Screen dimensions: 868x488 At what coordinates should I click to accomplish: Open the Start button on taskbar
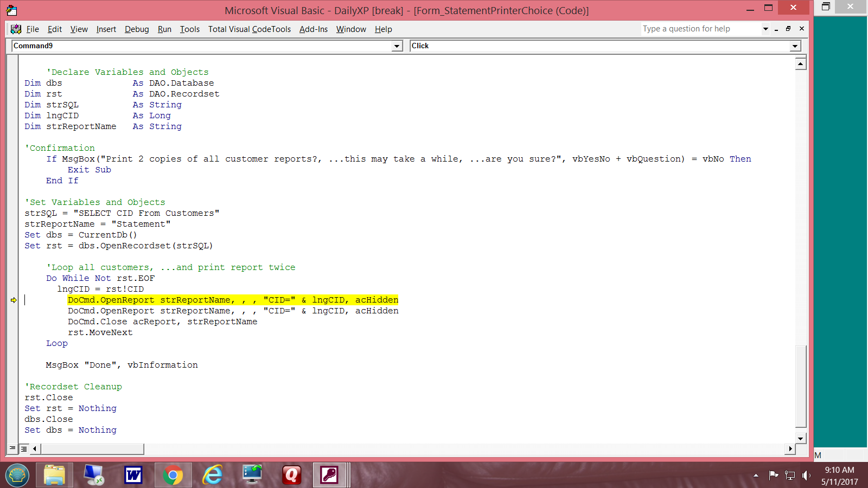17,475
